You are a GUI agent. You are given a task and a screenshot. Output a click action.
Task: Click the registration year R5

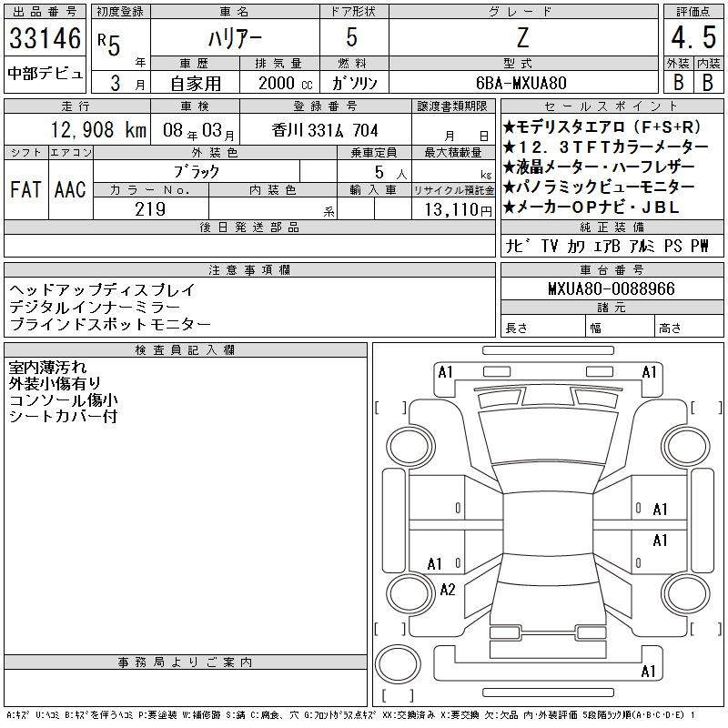coord(109,44)
